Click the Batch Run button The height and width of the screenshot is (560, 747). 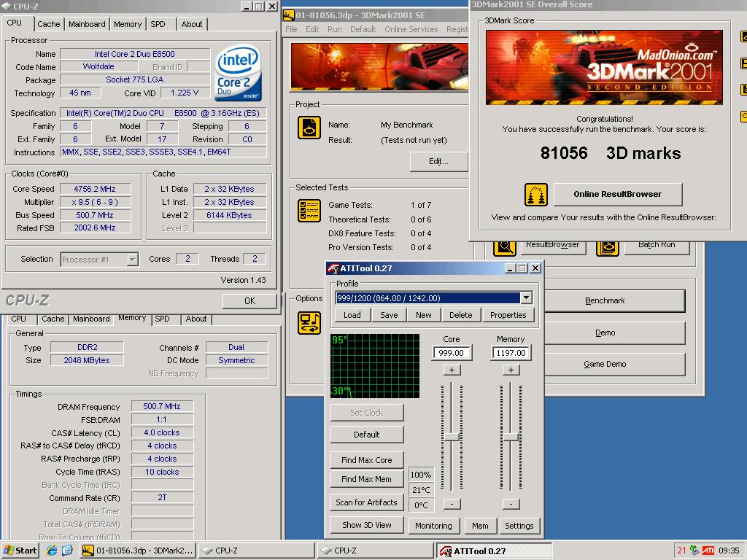click(657, 247)
